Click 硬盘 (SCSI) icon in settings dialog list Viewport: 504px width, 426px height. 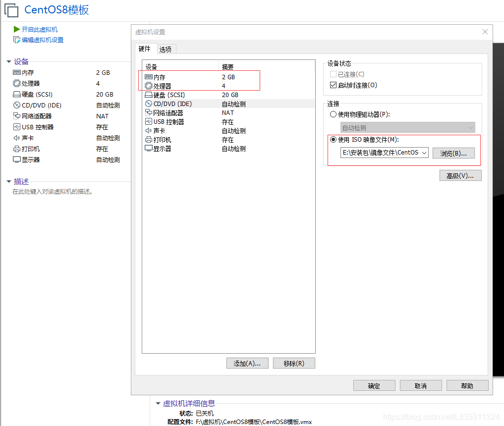tap(149, 95)
